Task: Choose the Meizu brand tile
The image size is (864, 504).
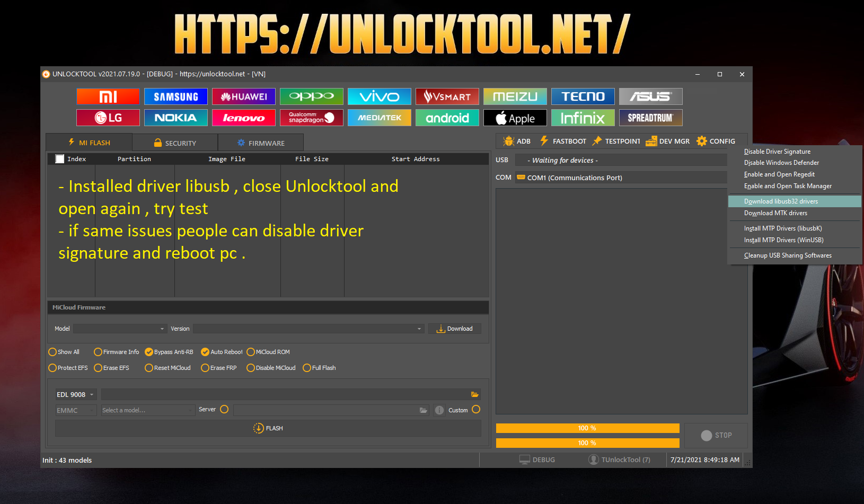Action: pos(515,96)
